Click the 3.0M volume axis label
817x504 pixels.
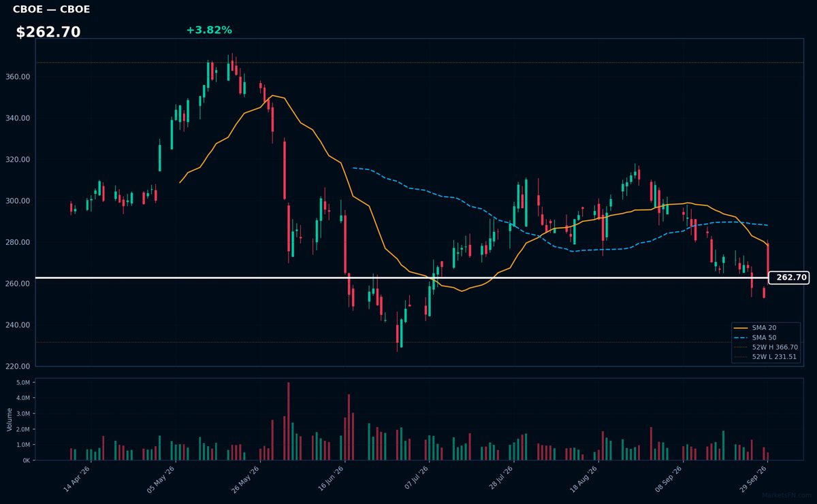point(22,414)
